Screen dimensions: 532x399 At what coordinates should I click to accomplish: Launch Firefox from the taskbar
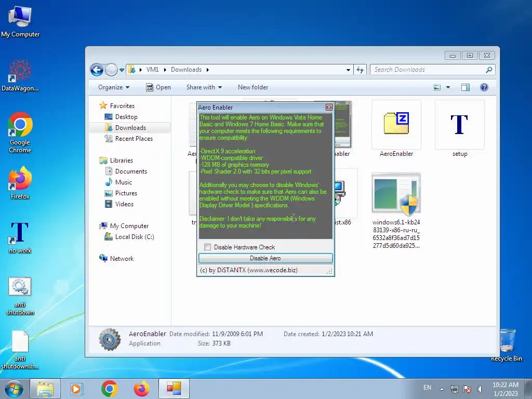[141, 389]
